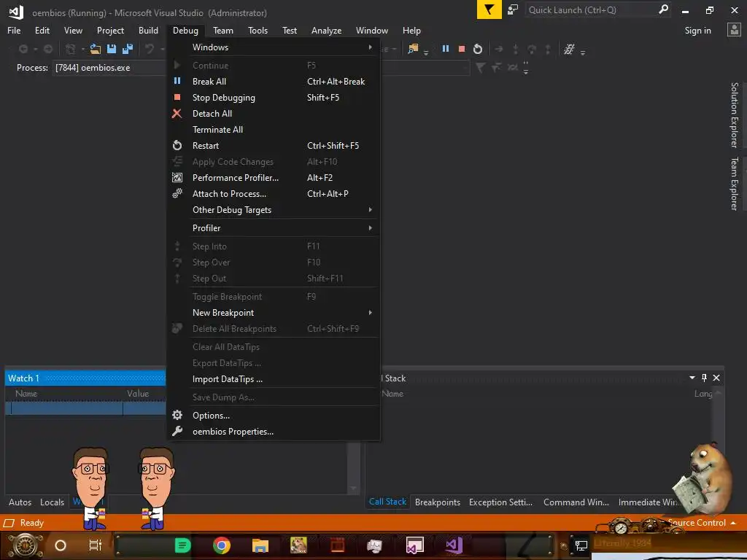Select Break All in Debug menu
Image resolution: width=747 pixels, height=560 pixels.
274,82
